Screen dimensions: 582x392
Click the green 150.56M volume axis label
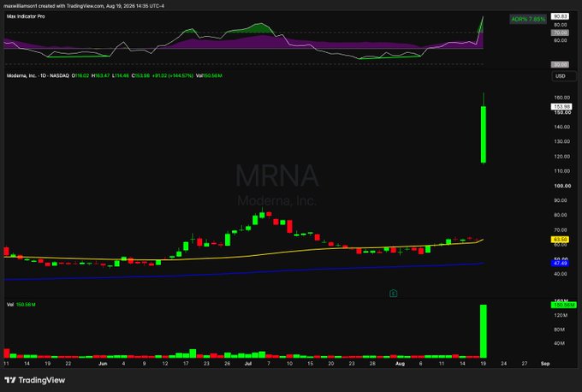tap(563, 305)
